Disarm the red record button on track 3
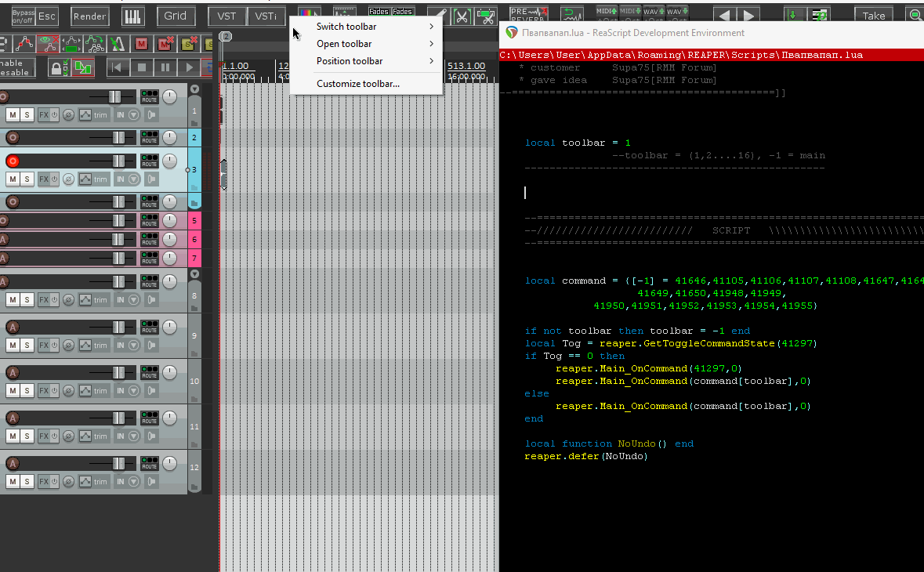Viewport: 924px width, 572px height. [x=13, y=161]
